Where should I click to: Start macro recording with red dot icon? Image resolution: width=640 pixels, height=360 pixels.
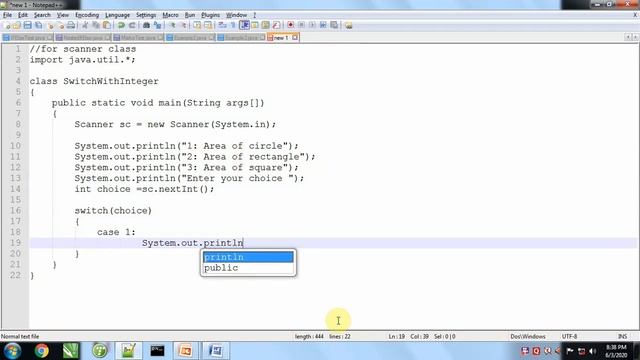point(291,25)
